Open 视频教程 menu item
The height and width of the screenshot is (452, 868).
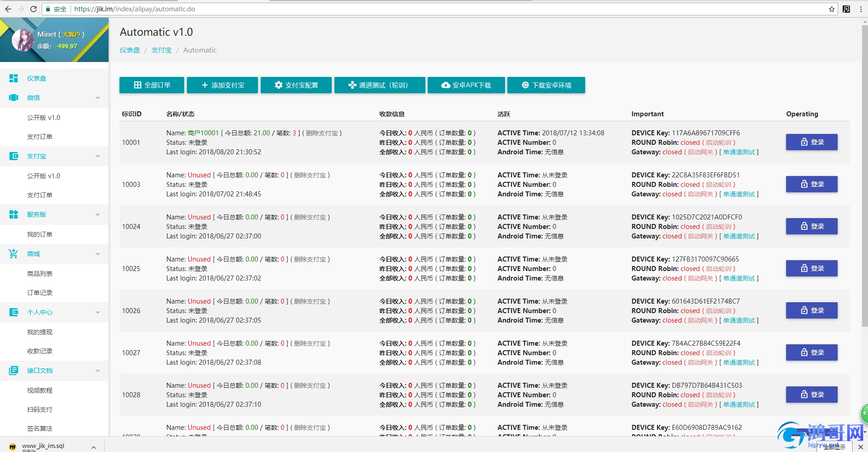click(x=40, y=390)
